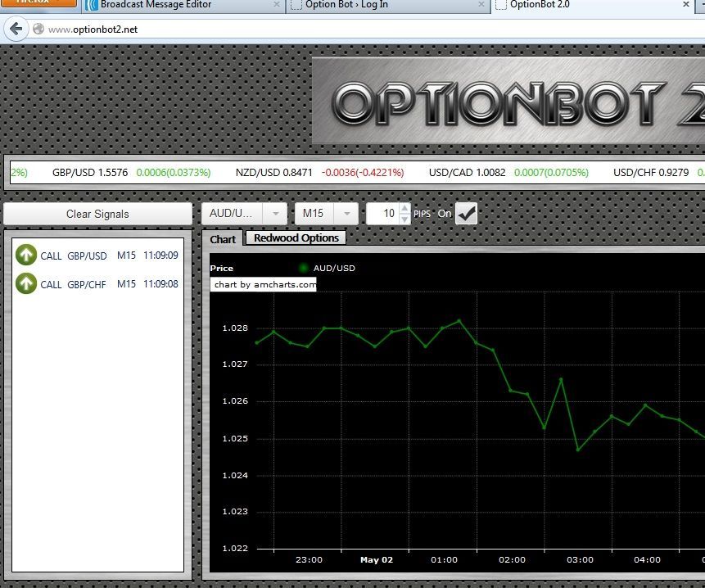Select the CALL GBP/USD M15 signal row
This screenshot has height=588, width=705.
[x=97, y=256]
